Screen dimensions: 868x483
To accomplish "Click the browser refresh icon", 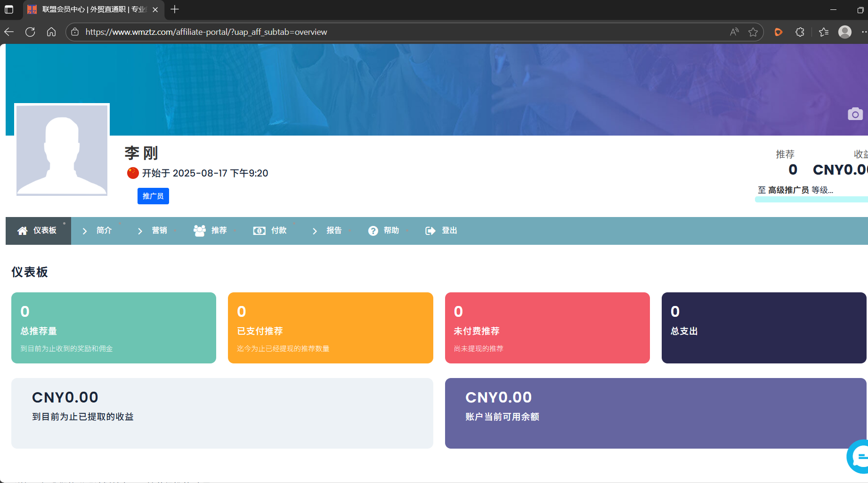I will tap(30, 32).
